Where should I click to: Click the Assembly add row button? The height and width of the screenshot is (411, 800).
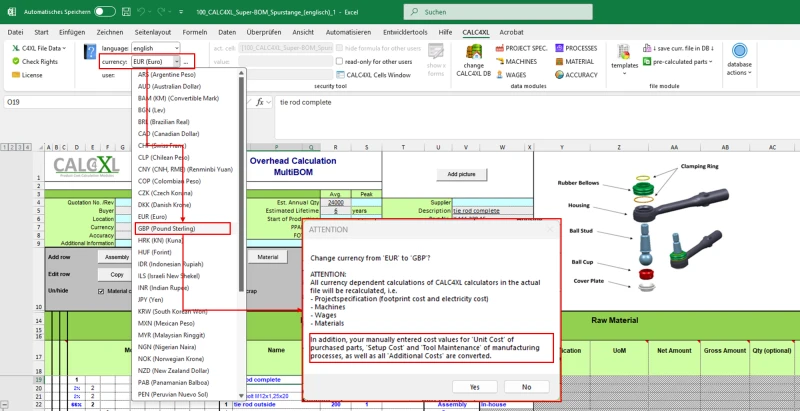pyautogui.click(x=115, y=257)
